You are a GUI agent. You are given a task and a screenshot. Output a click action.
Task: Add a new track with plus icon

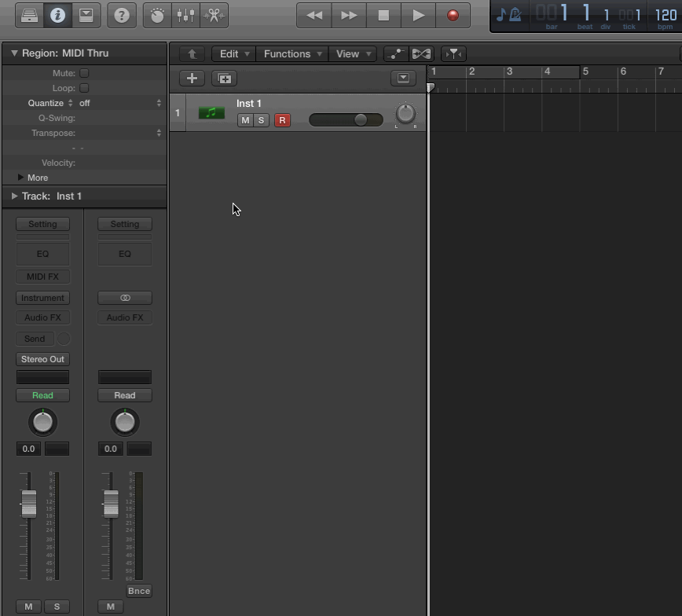point(192,79)
